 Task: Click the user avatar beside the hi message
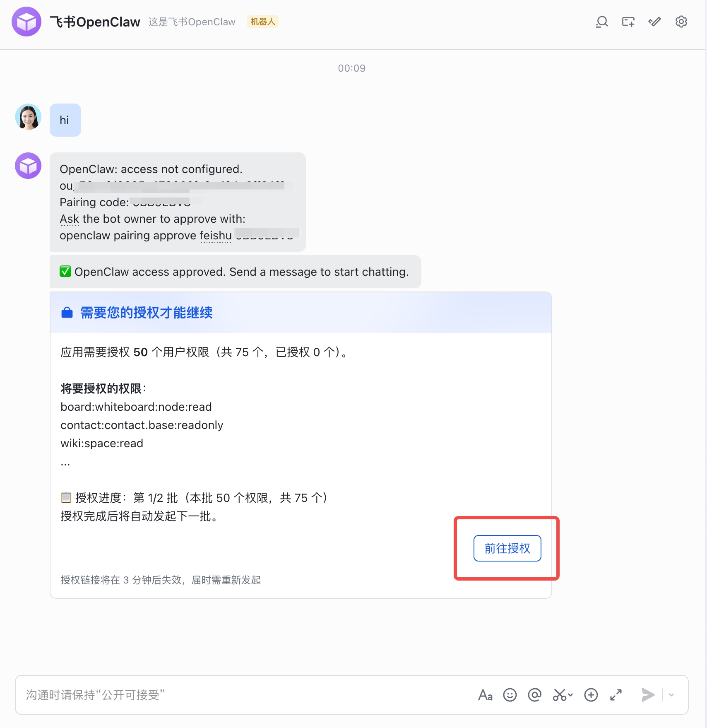(28, 118)
